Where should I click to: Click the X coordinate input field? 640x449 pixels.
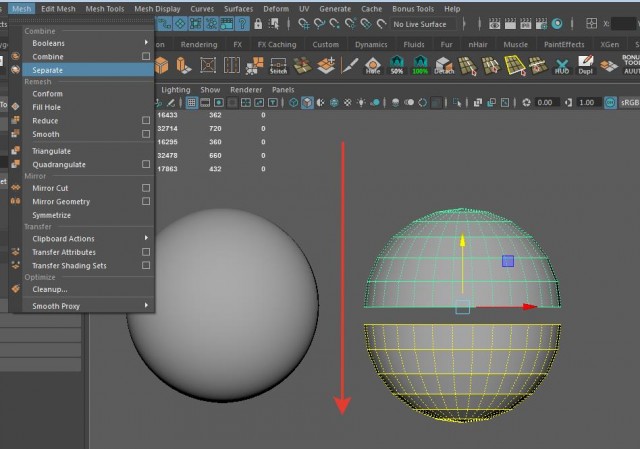click(x=623, y=24)
